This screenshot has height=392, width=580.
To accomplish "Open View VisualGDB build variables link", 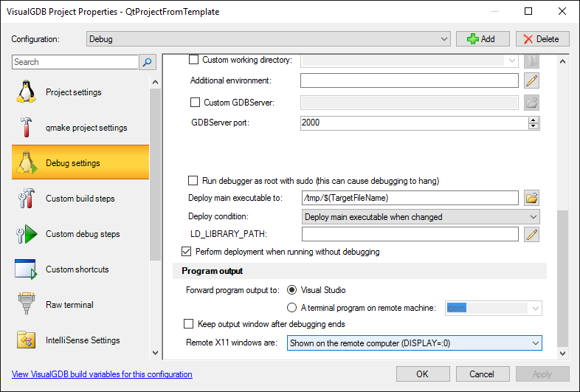I will coord(102,374).
